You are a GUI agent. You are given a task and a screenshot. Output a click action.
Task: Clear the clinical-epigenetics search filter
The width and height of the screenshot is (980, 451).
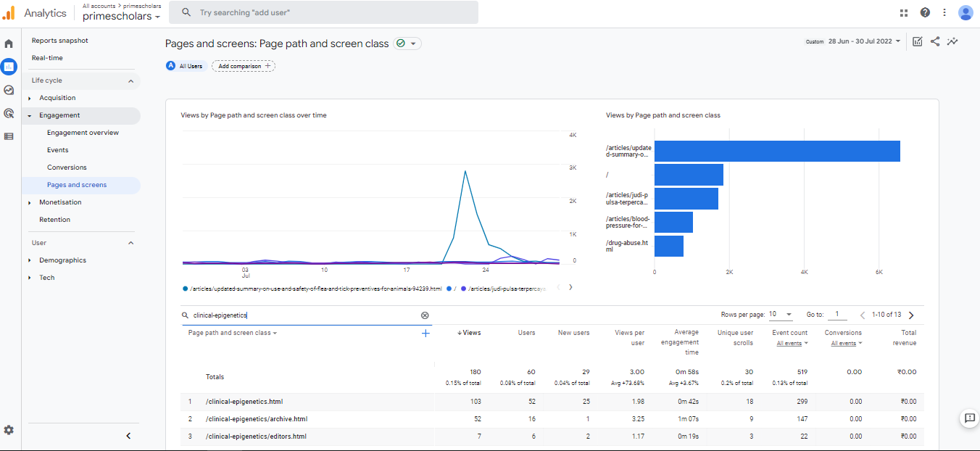(x=425, y=315)
